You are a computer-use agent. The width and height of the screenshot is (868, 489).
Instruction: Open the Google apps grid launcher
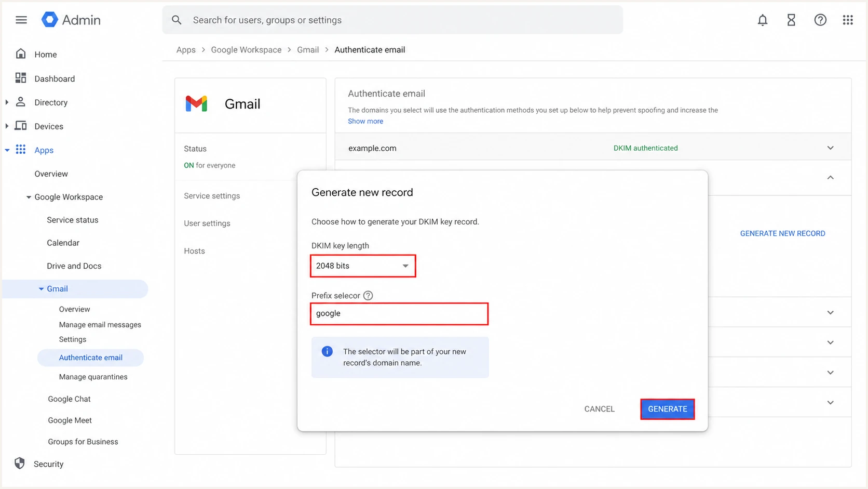point(848,20)
